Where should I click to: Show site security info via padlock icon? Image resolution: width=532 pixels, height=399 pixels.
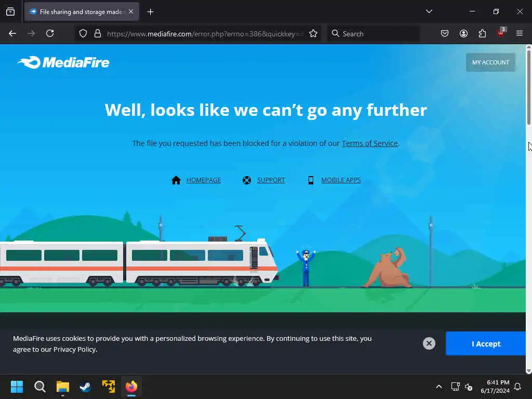[x=98, y=34]
